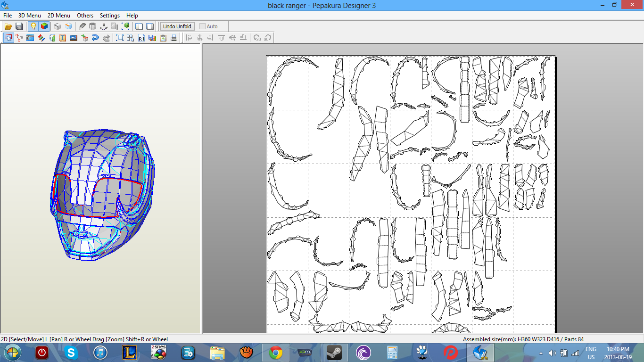Image resolution: width=644 pixels, height=362 pixels.
Task: Click the gray cube toolbar icon
Action: coord(58,26)
